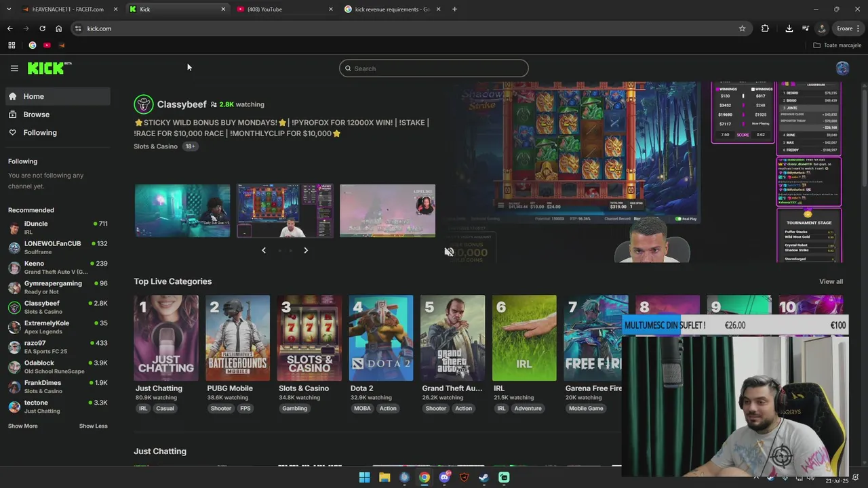Open browser downloads
Viewport: 868px width, 488px height.
789,28
